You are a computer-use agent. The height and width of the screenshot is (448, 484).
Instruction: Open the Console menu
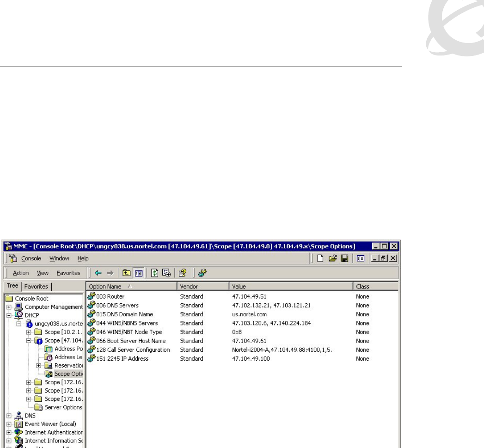[x=31, y=258]
